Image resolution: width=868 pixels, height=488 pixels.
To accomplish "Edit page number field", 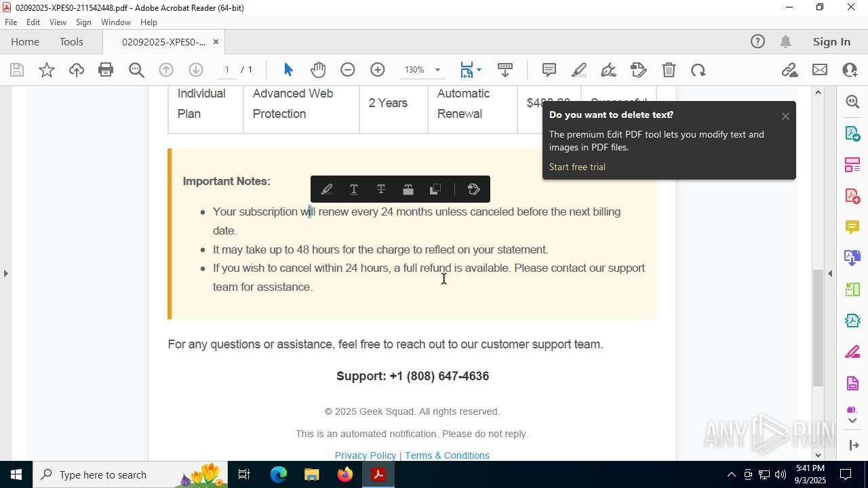I will 227,70.
